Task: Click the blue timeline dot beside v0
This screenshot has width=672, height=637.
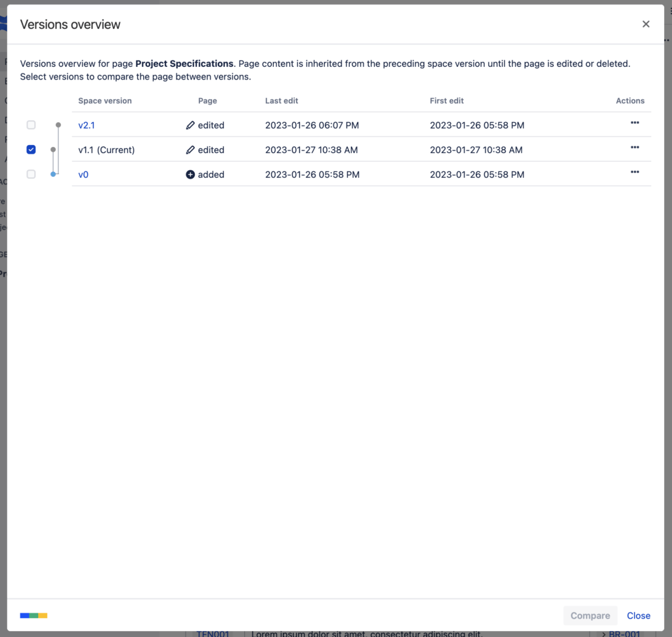Action: click(x=53, y=175)
